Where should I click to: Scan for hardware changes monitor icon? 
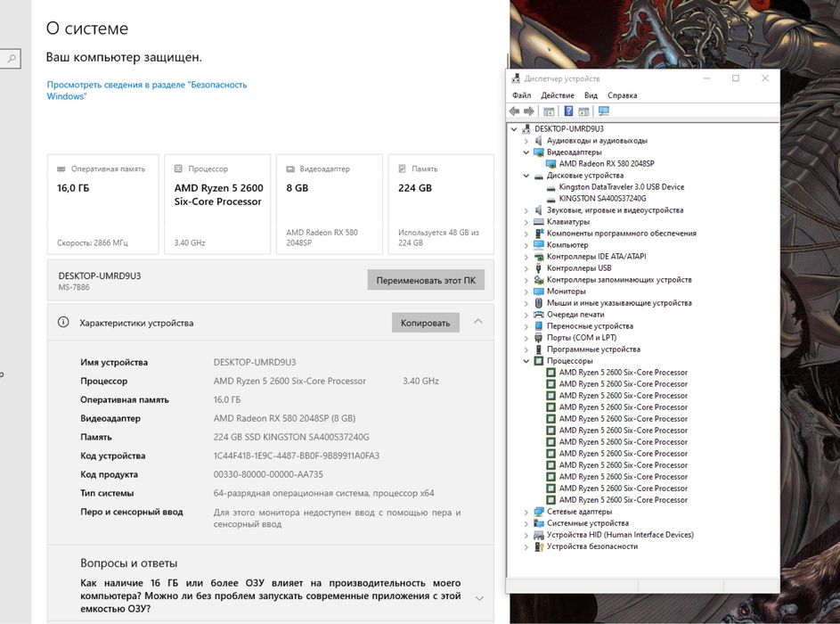click(604, 111)
